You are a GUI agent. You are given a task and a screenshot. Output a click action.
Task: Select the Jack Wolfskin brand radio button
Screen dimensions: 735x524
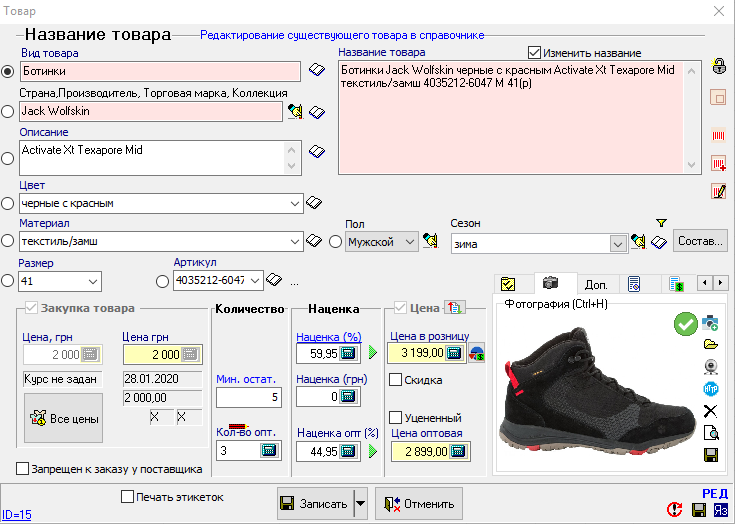8,112
